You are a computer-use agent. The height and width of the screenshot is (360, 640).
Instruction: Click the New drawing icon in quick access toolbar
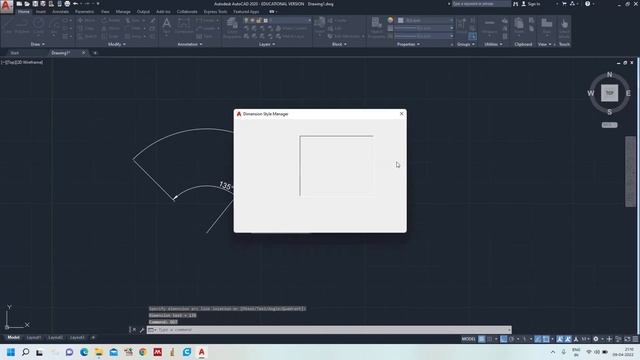[19, 4]
